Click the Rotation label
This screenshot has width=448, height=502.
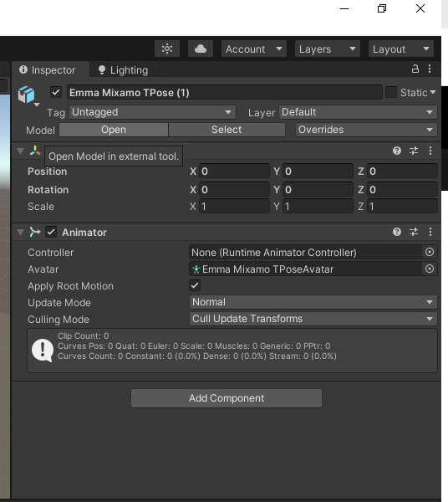(48, 190)
